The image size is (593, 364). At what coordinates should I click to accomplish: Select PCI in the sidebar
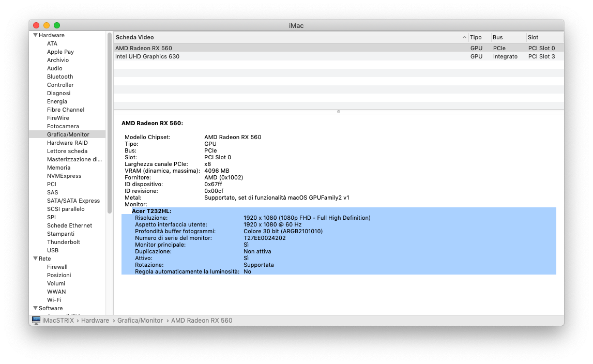pos(52,184)
